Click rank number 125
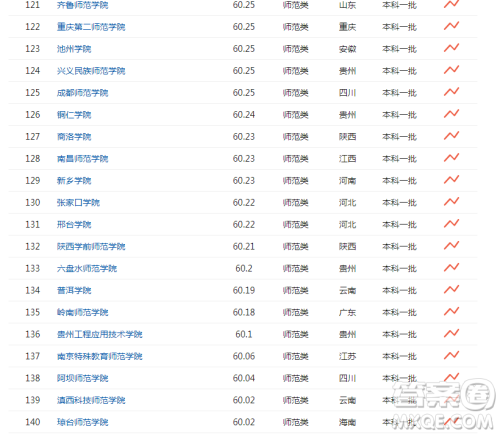500x435 pixels. click(x=33, y=93)
